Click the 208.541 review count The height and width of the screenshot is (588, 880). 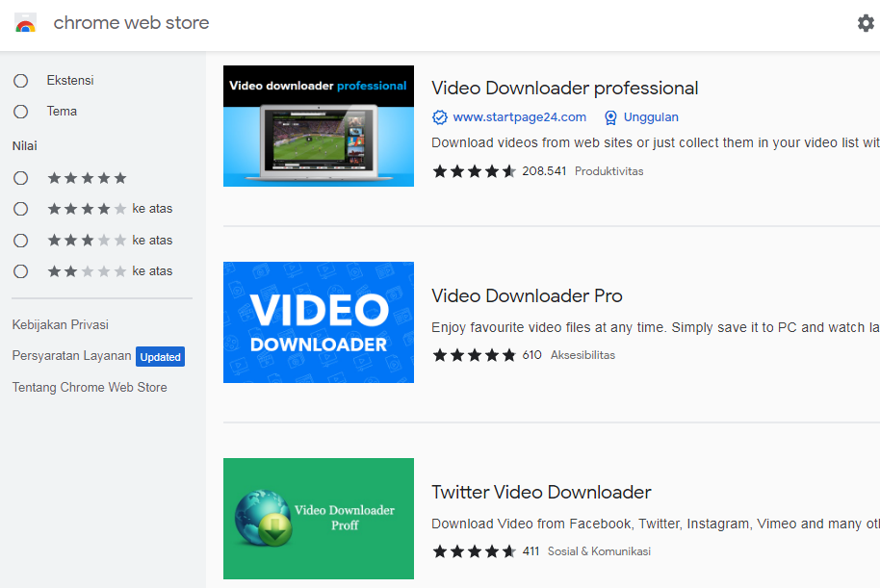(x=544, y=171)
